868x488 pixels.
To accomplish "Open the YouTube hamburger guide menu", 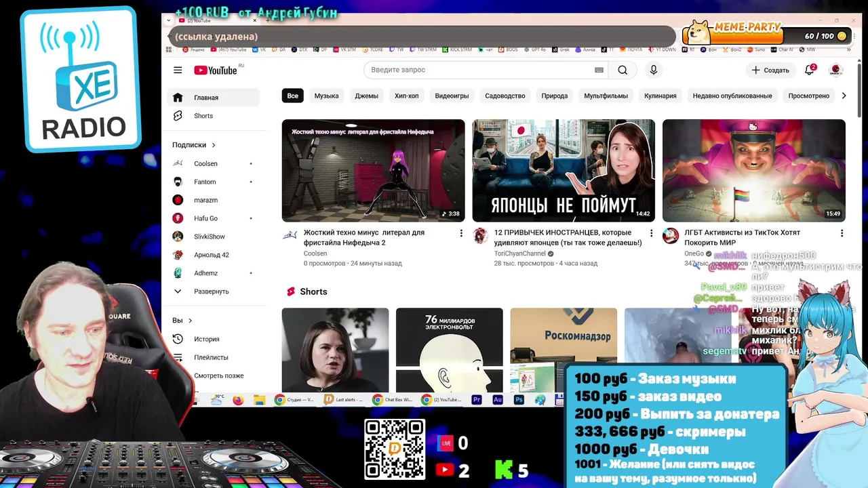I will click(x=178, y=70).
